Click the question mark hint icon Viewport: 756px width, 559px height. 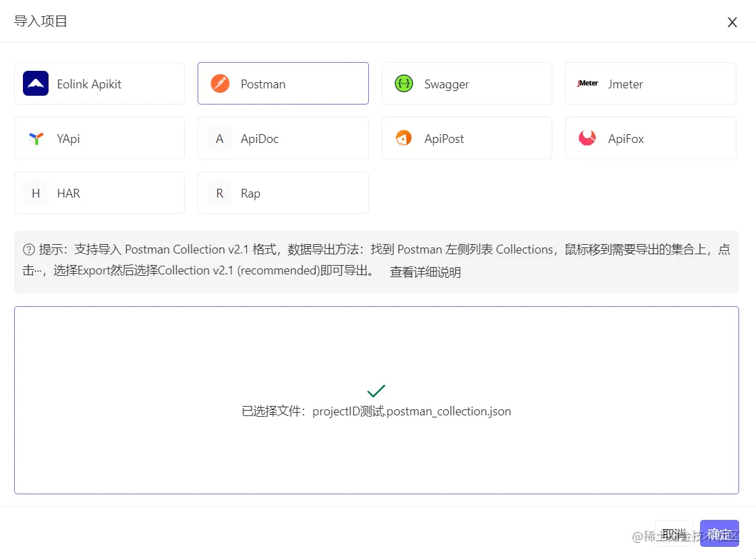coord(29,249)
